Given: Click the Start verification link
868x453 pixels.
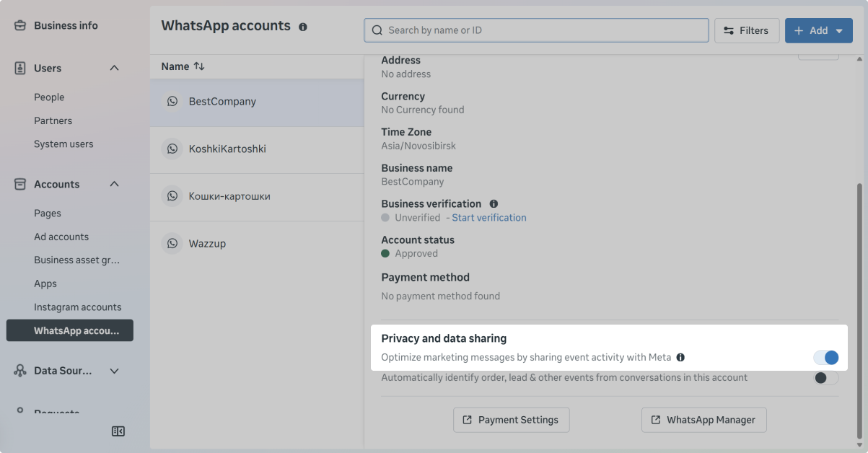Looking at the screenshot, I should pos(489,218).
